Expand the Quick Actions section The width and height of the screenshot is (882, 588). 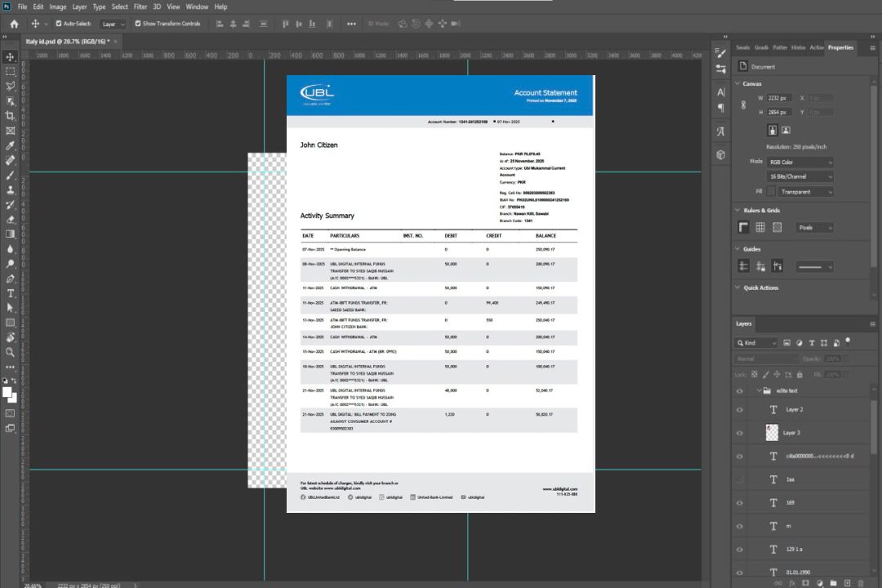pos(737,287)
